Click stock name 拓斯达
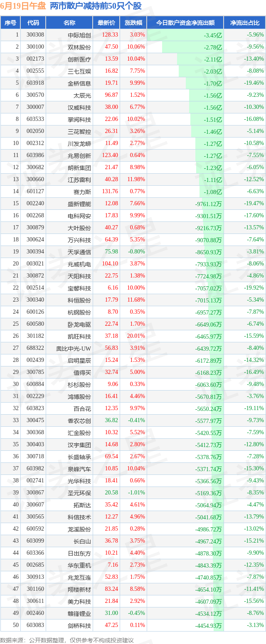 82,505
